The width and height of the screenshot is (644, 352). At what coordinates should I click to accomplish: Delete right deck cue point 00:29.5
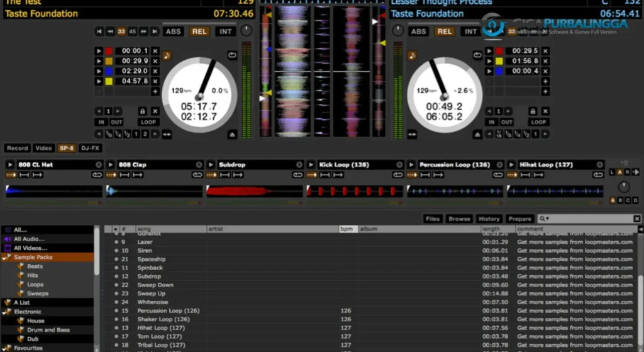point(545,51)
